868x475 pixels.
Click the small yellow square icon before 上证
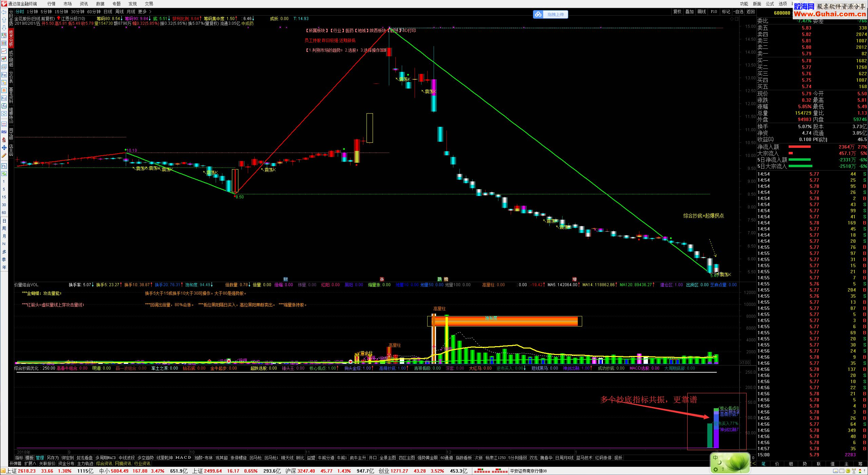click(x=3, y=471)
